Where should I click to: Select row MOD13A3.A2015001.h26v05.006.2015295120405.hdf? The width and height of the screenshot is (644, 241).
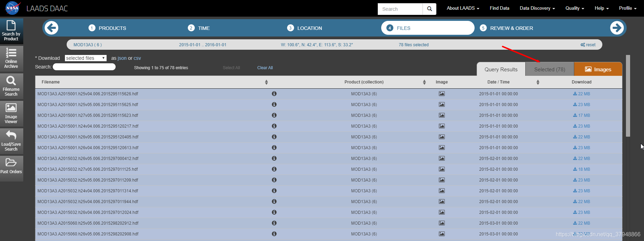point(328,137)
